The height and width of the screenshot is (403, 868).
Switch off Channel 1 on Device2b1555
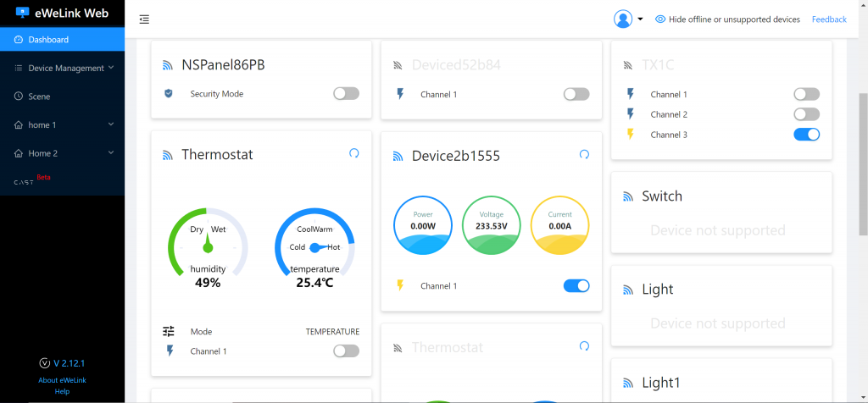click(576, 286)
